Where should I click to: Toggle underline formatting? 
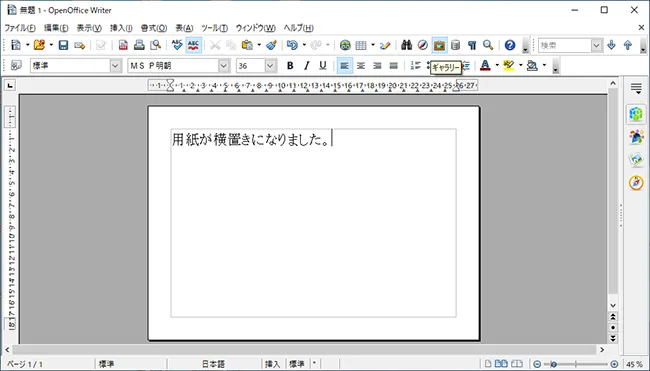(323, 65)
